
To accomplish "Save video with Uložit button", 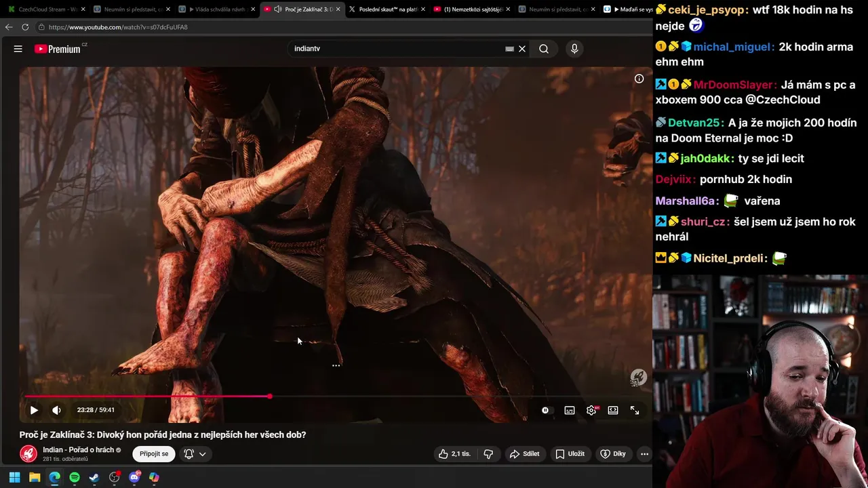I will coord(570,453).
